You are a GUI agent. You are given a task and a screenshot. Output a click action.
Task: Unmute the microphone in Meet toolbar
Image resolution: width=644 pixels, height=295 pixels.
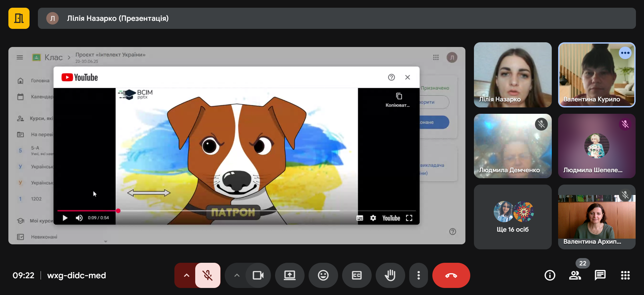[208, 275]
